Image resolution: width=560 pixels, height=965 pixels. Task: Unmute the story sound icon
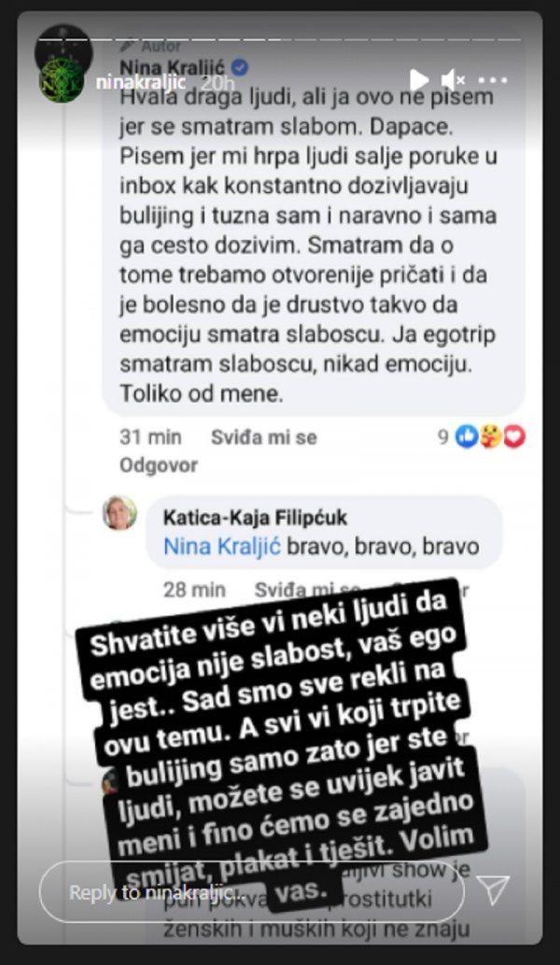tap(453, 79)
